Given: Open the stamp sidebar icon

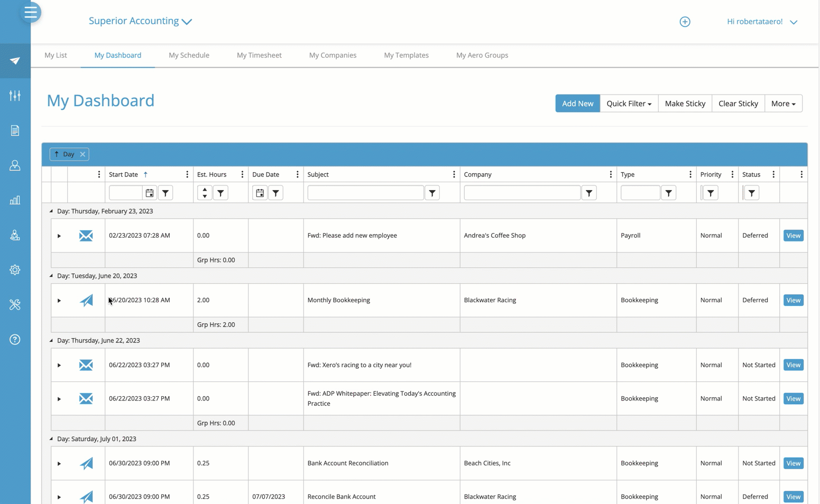Looking at the screenshot, I should 15,235.
